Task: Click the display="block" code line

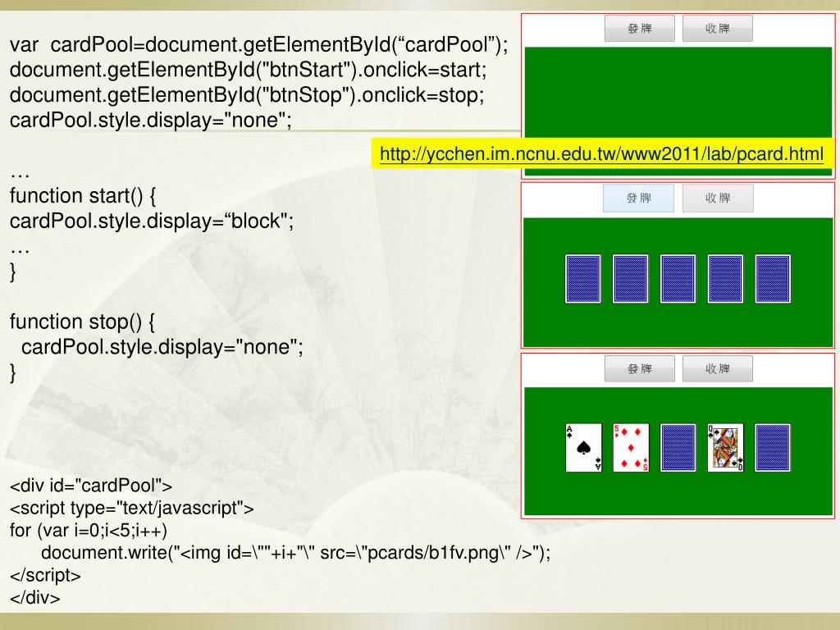Action: [x=152, y=221]
